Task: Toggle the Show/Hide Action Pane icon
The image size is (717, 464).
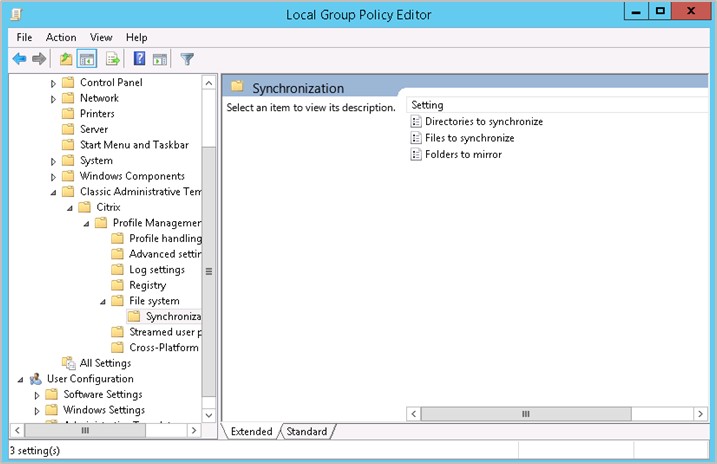Action: (x=160, y=59)
